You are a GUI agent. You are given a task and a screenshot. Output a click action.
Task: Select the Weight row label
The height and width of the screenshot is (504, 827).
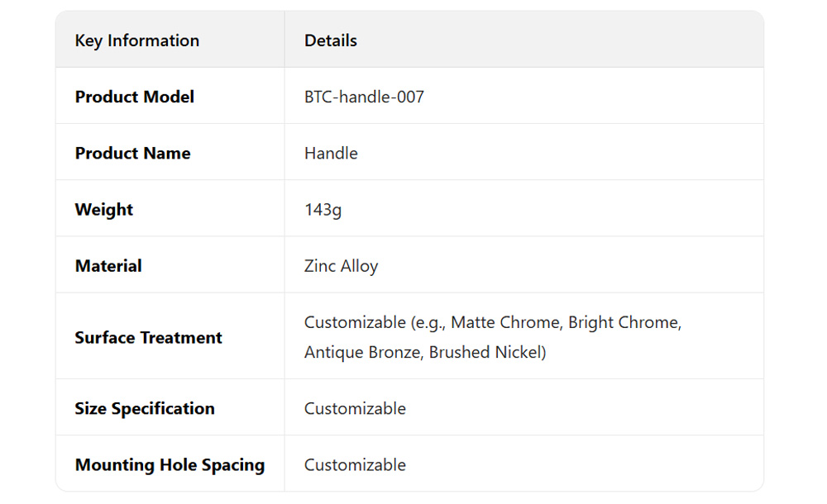[x=104, y=209]
